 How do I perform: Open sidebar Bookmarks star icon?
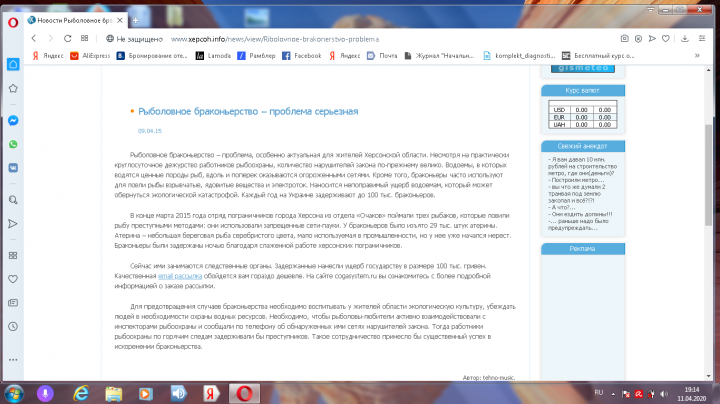[13, 88]
